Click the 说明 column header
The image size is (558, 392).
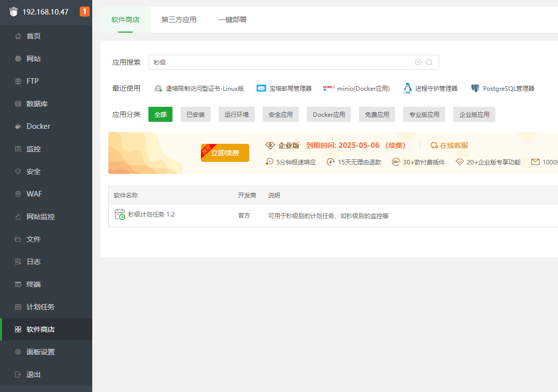click(274, 195)
